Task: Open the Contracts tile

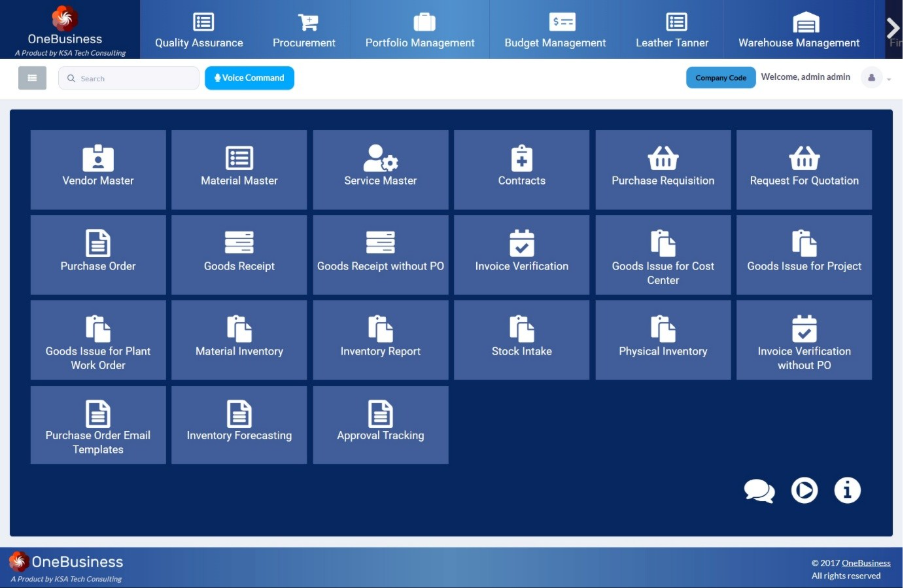Action: pos(521,169)
